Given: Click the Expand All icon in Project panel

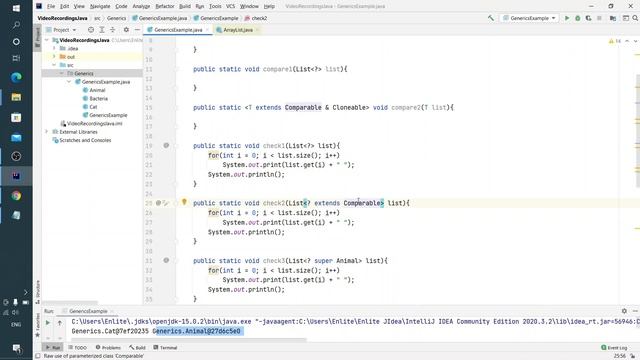Looking at the screenshot, I should pos(102,30).
